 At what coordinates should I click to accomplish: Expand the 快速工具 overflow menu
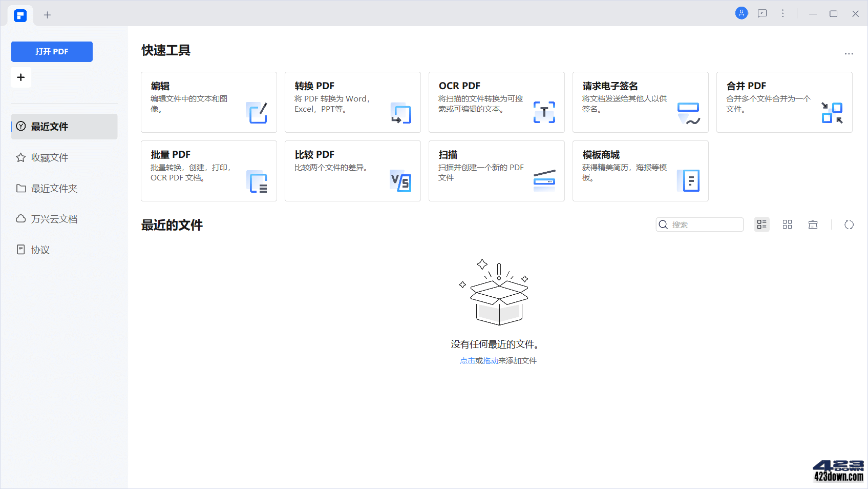click(x=849, y=54)
